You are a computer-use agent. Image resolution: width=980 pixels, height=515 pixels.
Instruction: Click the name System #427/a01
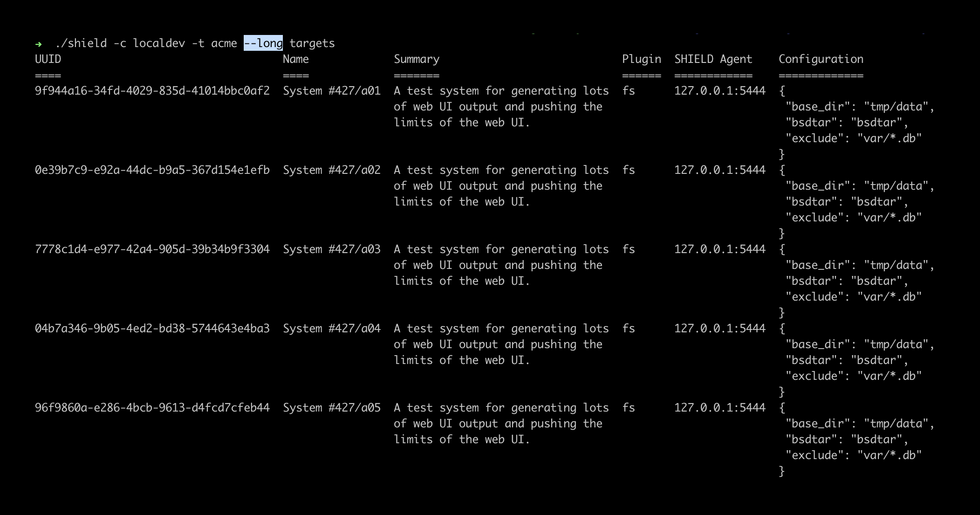click(x=332, y=91)
